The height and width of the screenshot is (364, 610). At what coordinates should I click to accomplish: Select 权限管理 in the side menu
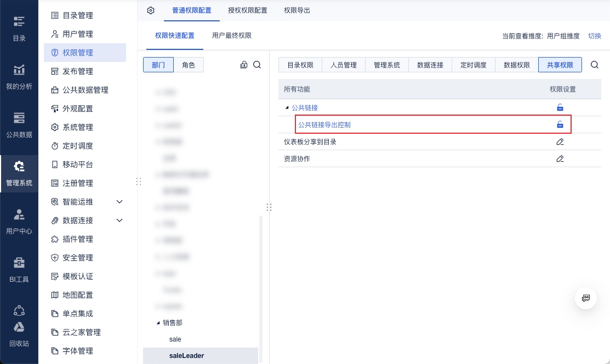(85, 53)
